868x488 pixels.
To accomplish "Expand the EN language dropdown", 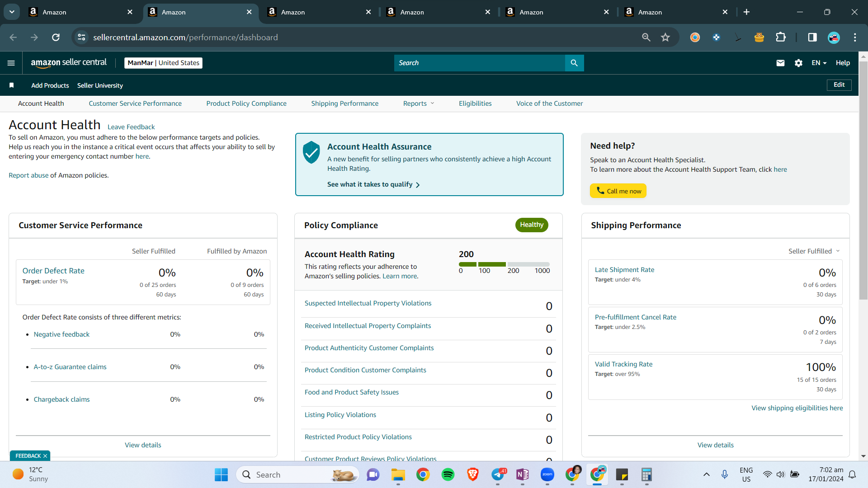I will pos(819,63).
